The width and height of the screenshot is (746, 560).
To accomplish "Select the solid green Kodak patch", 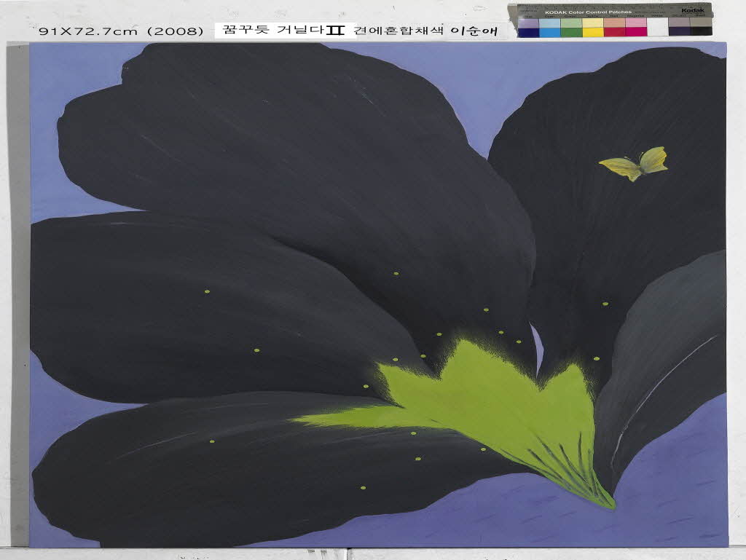I will (572, 32).
